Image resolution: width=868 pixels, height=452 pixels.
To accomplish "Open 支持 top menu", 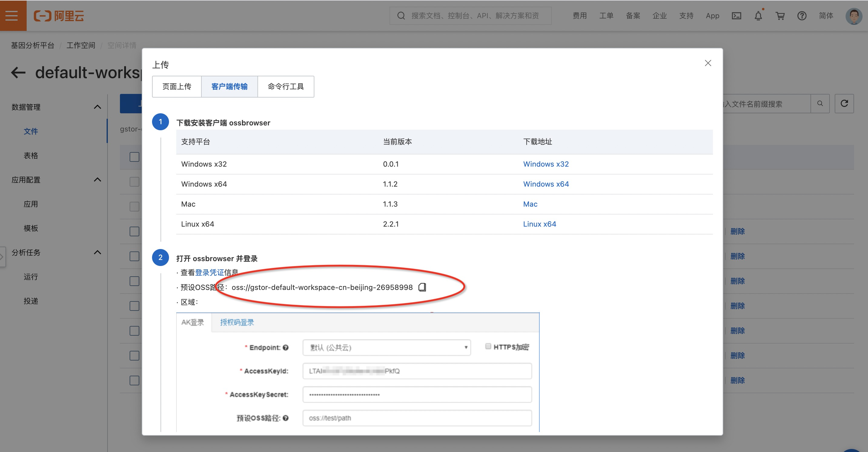I will (x=686, y=16).
